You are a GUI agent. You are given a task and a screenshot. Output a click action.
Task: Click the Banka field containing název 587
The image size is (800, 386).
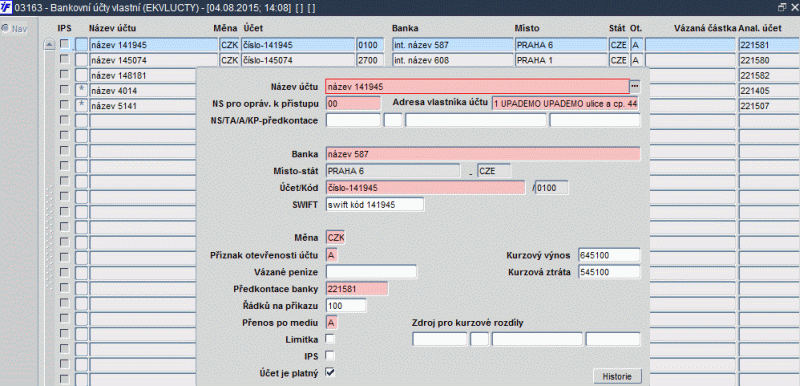pyautogui.click(x=482, y=154)
